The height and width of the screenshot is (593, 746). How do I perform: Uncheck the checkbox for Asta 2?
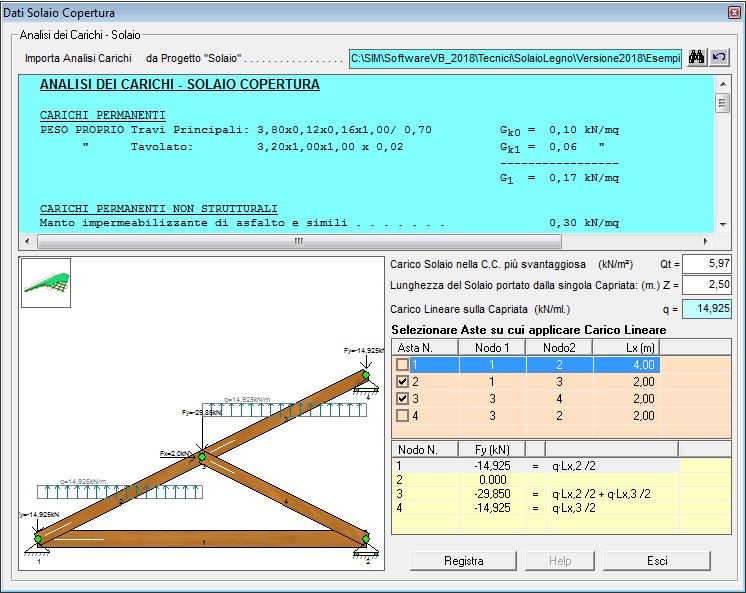click(402, 382)
